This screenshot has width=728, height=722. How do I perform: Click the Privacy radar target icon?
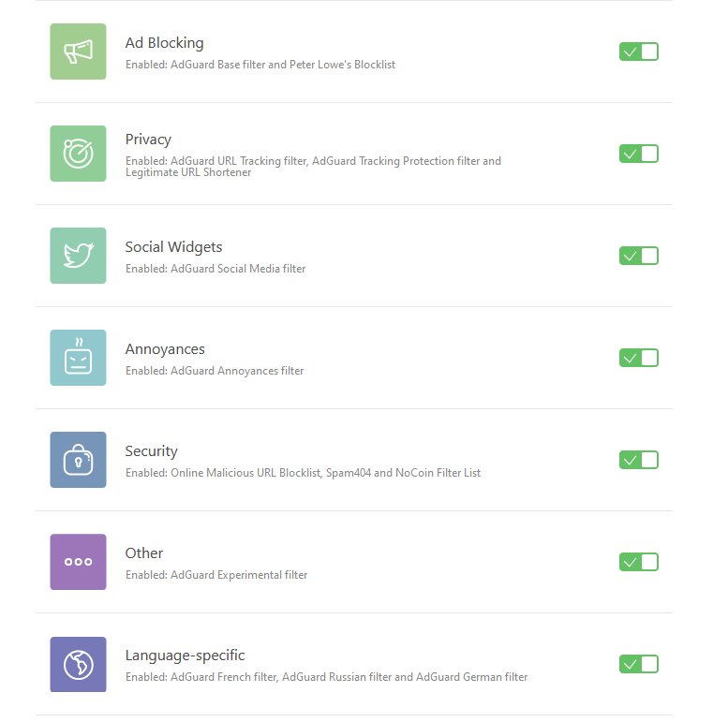(x=78, y=154)
